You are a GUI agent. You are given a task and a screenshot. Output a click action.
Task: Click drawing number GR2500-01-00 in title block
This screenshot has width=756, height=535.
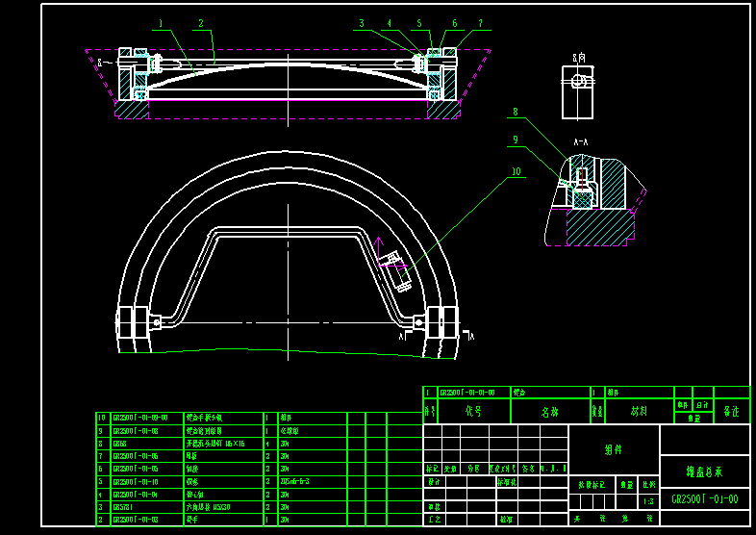705,498
